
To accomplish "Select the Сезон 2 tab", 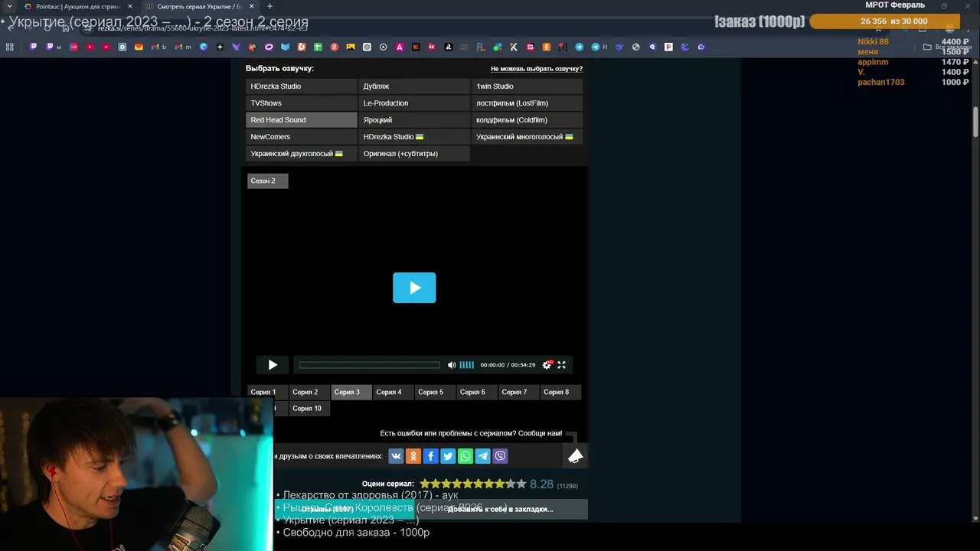I will tap(267, 181).
